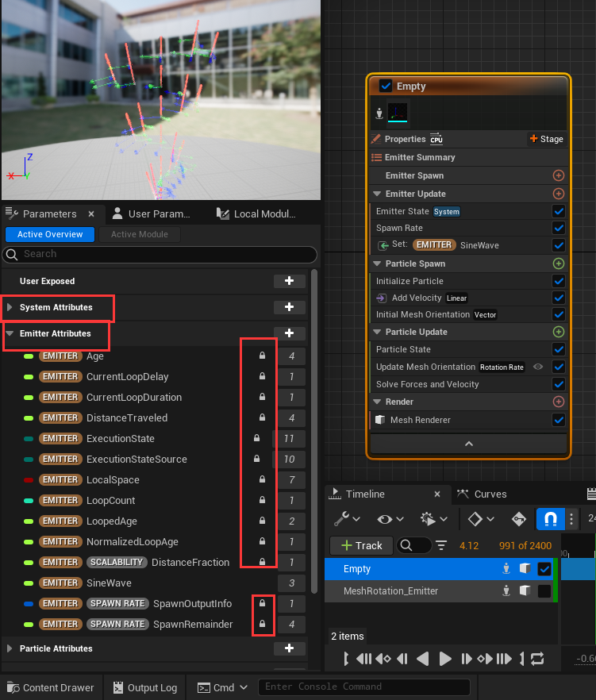Click the Mesh Renderer cube icon
The image size is (596, 700).
coord(379,420)
